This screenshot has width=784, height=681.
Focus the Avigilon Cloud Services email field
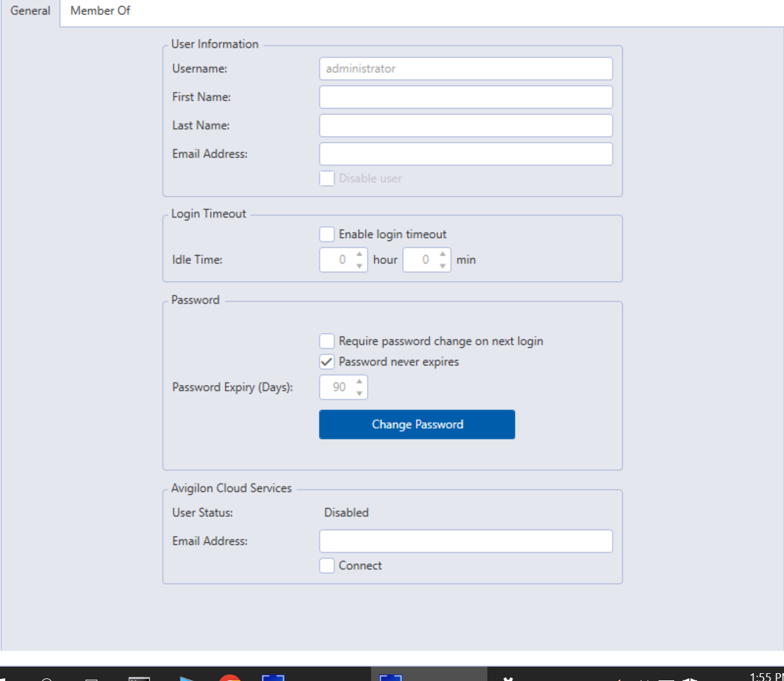click(x=465, y=540)
